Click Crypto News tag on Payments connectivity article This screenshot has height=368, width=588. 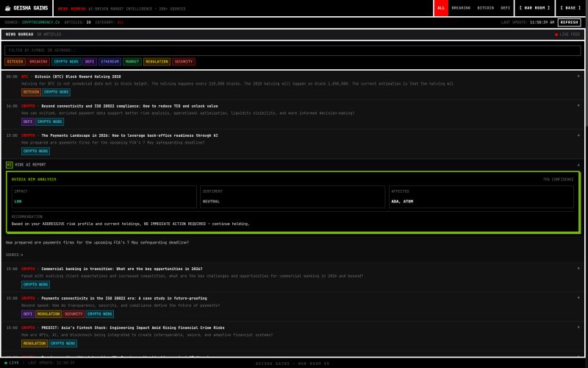tap(100, 314)
